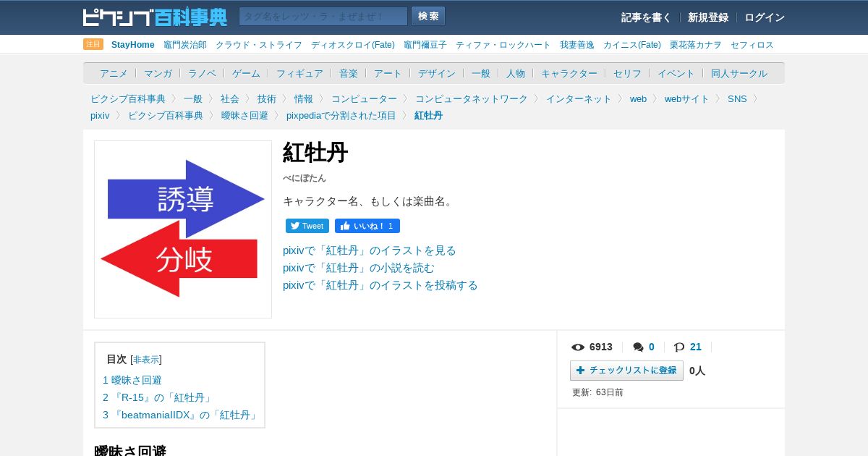
Task: Click the pixiv works count 21
Action: click(x=688, y=347)
